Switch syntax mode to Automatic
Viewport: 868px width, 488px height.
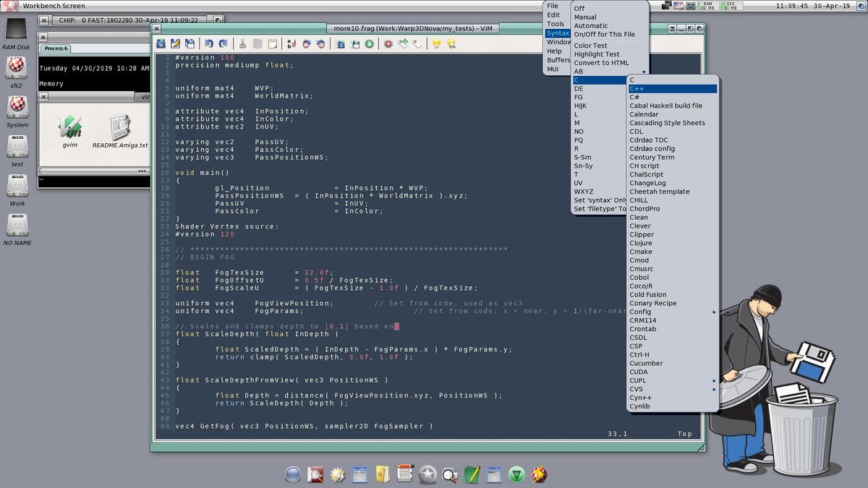591,25
